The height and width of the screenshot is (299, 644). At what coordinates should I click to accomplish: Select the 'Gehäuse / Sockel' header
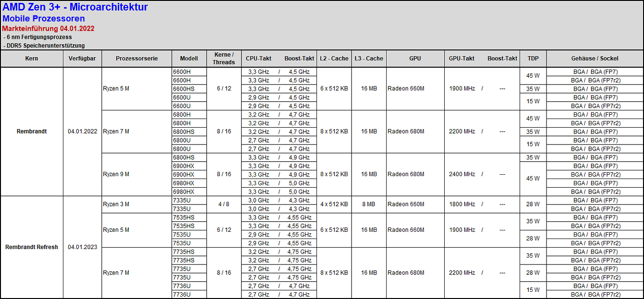click(x=595, y=59)
